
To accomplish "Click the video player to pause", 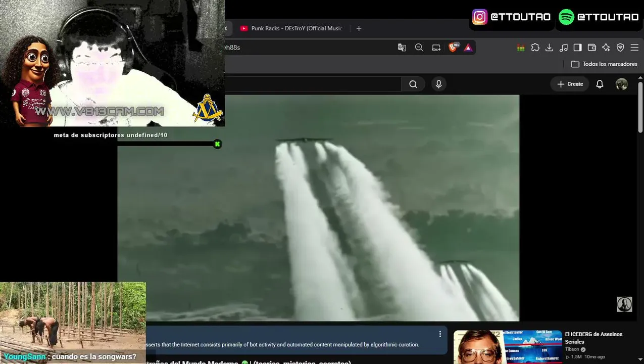I will [318, 208].
